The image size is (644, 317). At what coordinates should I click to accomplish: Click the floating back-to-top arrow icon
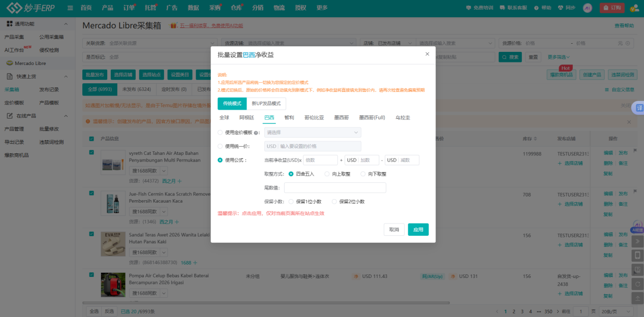coord(637,298)
